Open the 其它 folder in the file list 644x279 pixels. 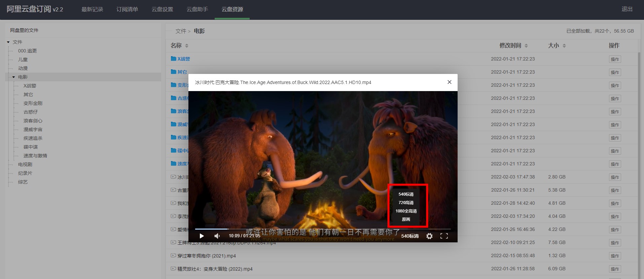[182, 72]
